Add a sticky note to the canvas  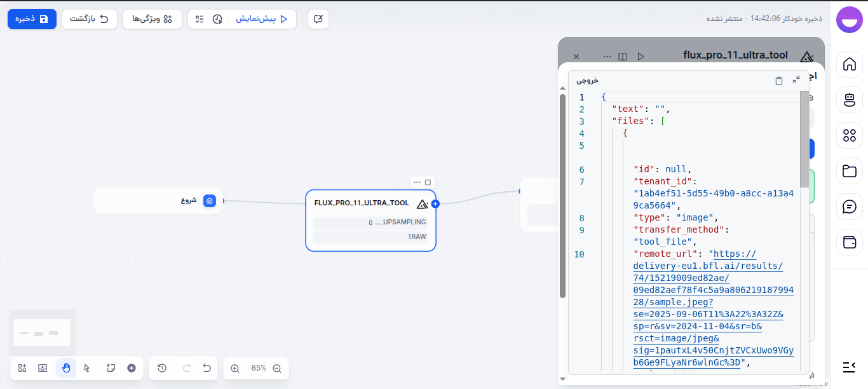111,368
